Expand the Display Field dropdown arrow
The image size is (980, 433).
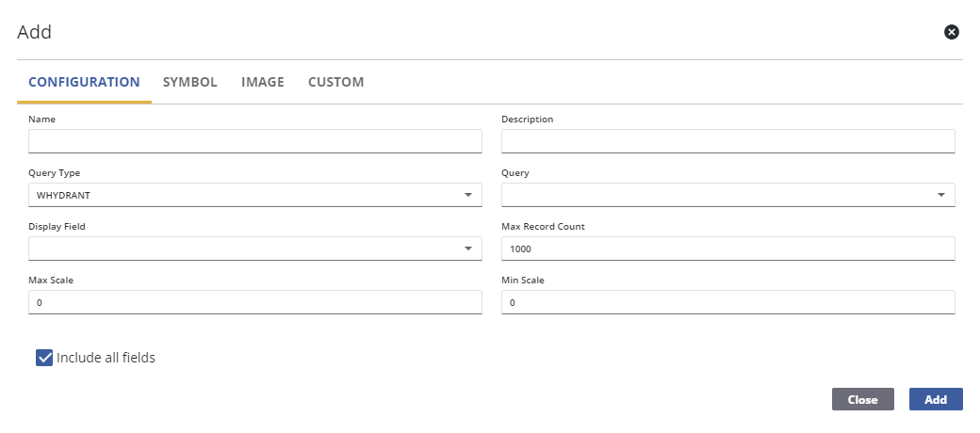(x=468, y=249)
